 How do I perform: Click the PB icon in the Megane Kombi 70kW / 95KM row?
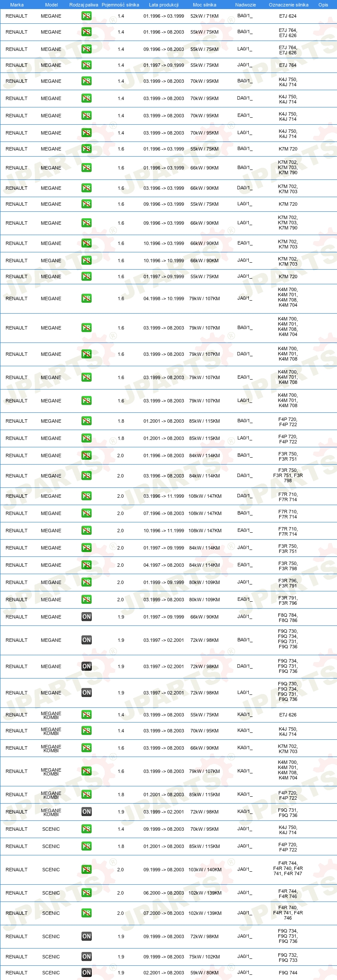point(86,731)
